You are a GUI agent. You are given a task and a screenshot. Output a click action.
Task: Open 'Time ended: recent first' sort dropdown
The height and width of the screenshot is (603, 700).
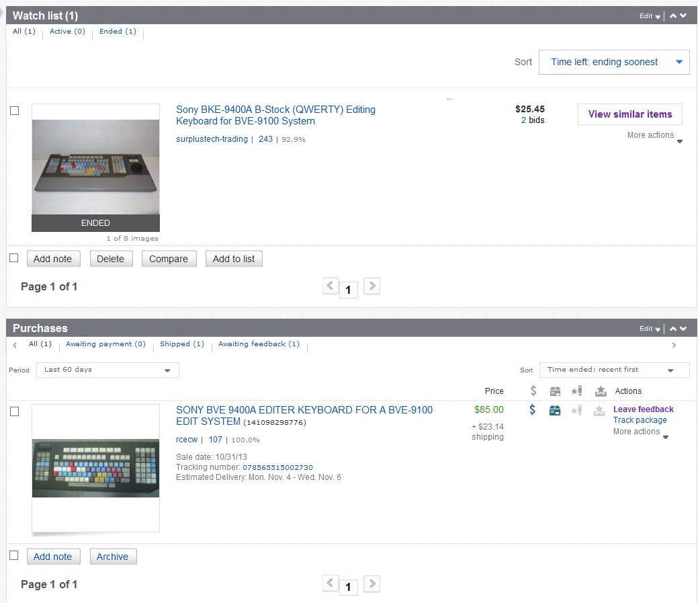pos(614,370)
